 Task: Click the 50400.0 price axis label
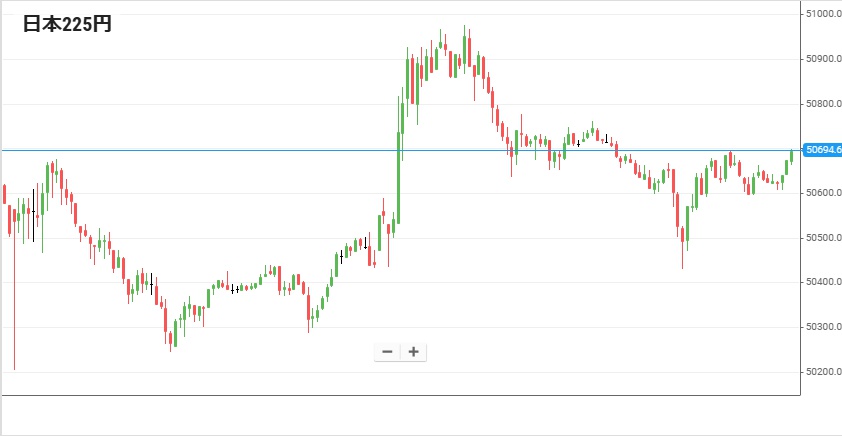tap(822, 282)
